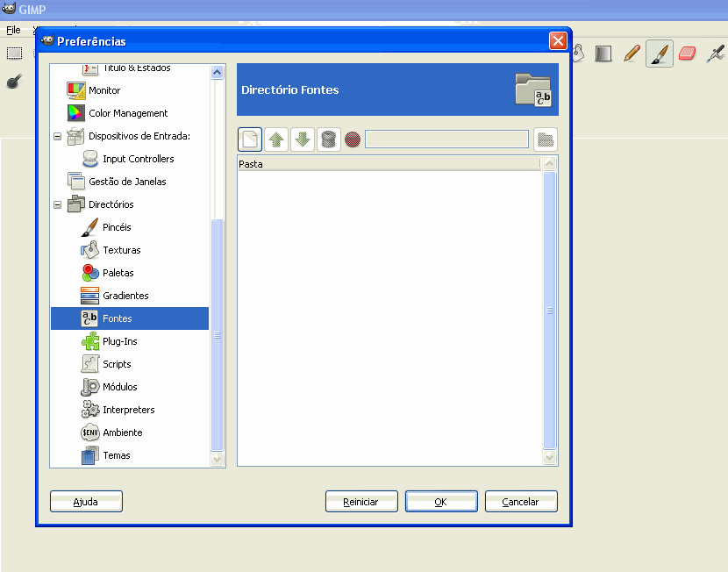This screenshot has width=728, height=572.
Task: Click the Temas clipboard icon
Action: [89, 455]
